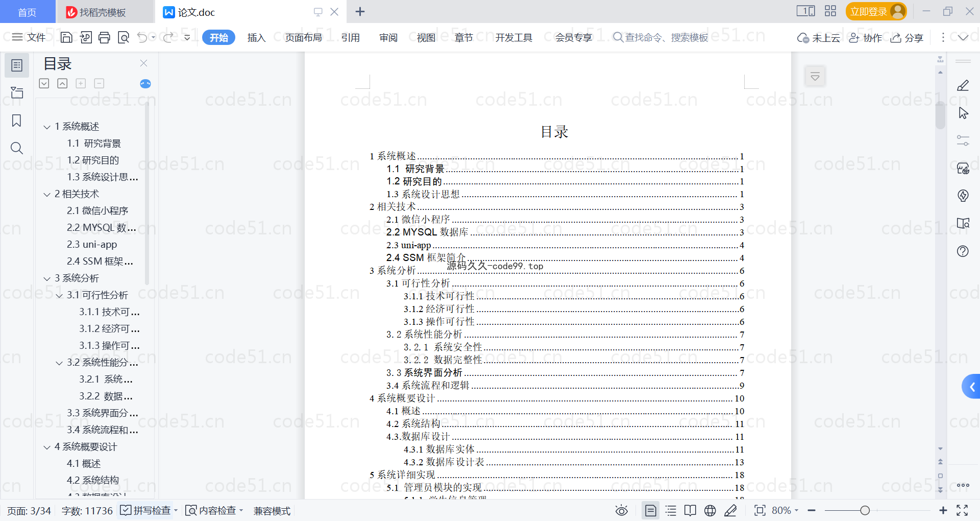Open the app grid icon in title bar
This screenshot has width=980, height=521.
(x=830, y=11)
